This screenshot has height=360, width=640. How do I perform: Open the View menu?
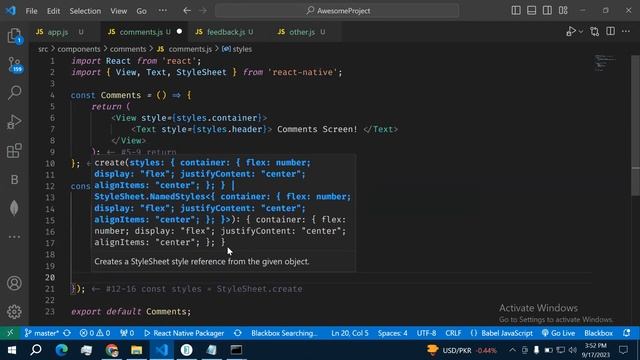[x=118, y=11]
